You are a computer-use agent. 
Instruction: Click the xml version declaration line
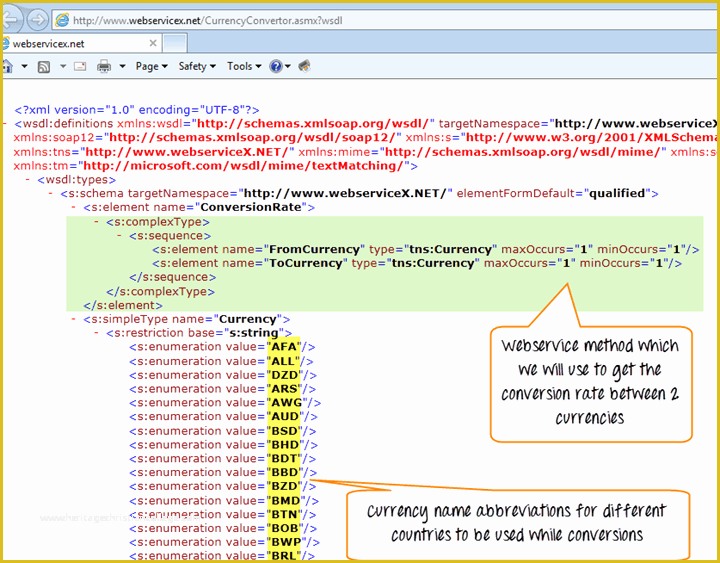click(x=137, y=110)
